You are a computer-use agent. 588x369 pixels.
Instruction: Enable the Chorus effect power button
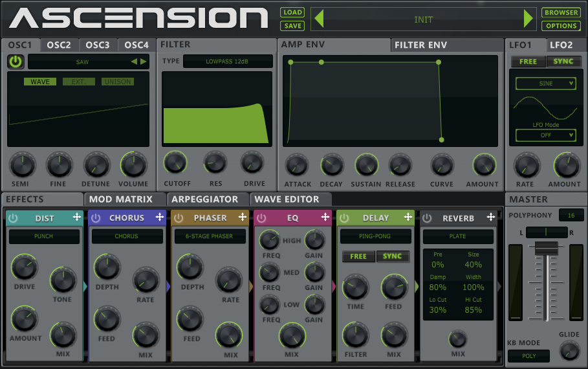[x=96, y=218]
